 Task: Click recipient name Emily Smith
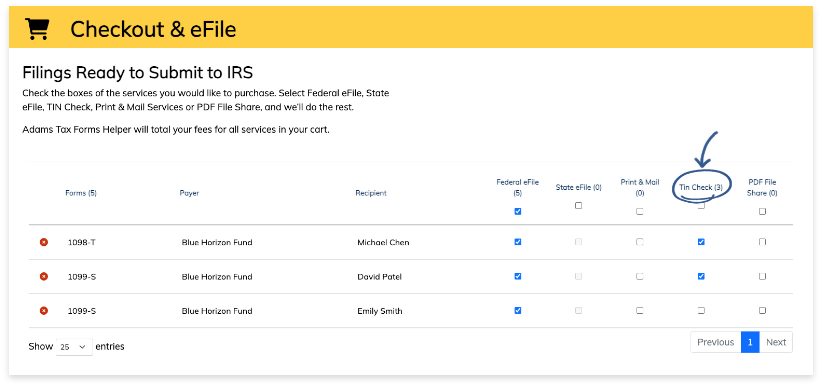pos(380,311)
